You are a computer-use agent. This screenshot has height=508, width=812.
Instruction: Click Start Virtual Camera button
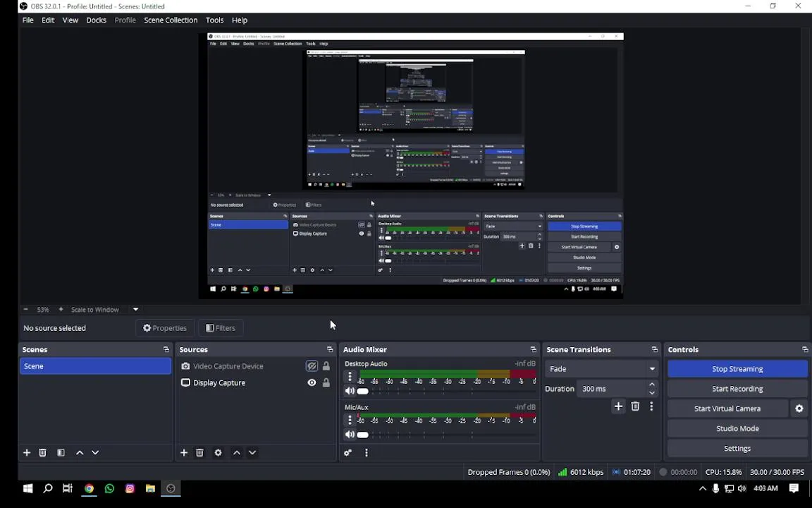coord(727,409)
